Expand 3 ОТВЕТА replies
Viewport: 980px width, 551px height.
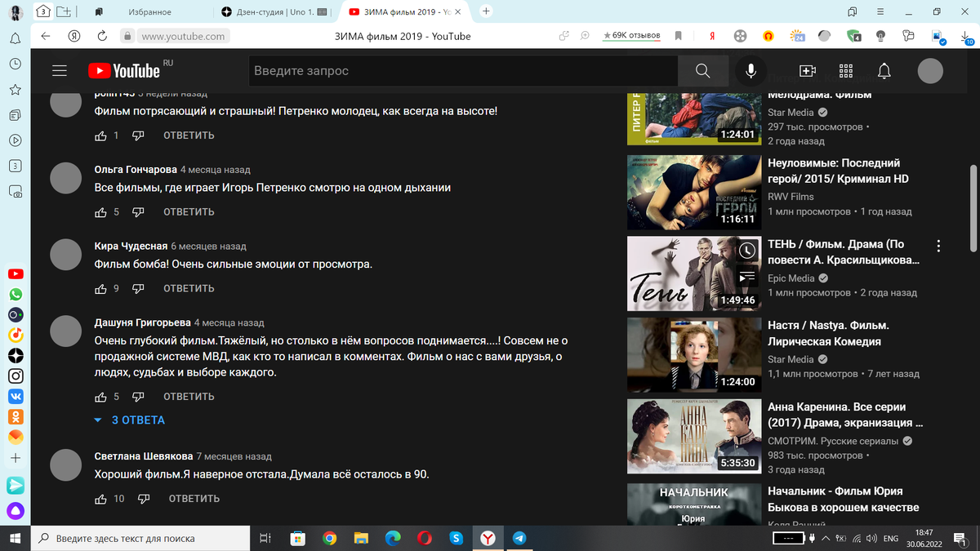point(130,420)
